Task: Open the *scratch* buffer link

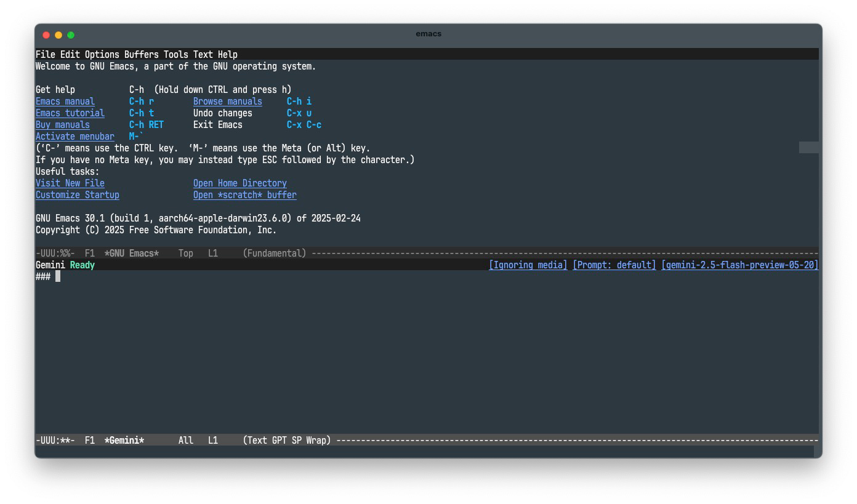Action: point(245,195)
